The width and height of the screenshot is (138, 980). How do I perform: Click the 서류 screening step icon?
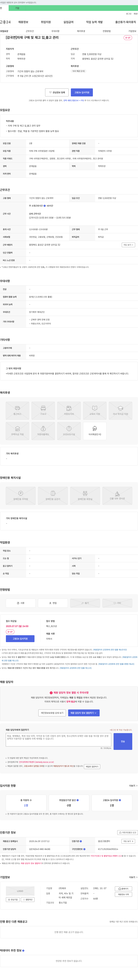click(18, 603)
